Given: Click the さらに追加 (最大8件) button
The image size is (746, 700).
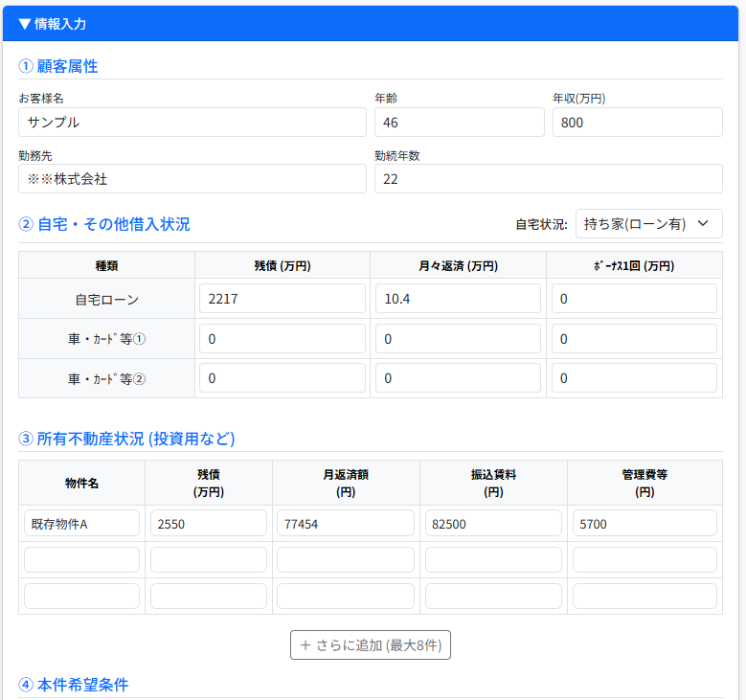Looking at the screenshot, I should (x=371, y=644).
